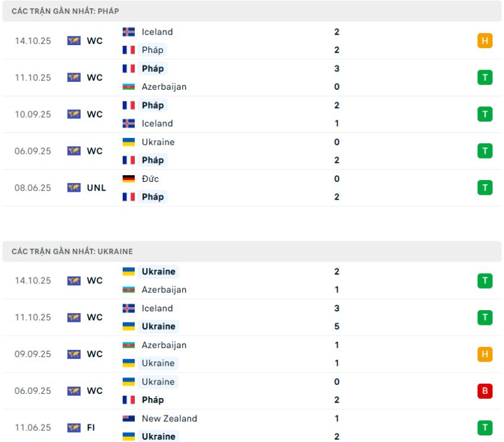Viewport: 504px width, 442px height.
Task: Click the WC label on the 09.09.25 match
Action: [x=95, y=354]
